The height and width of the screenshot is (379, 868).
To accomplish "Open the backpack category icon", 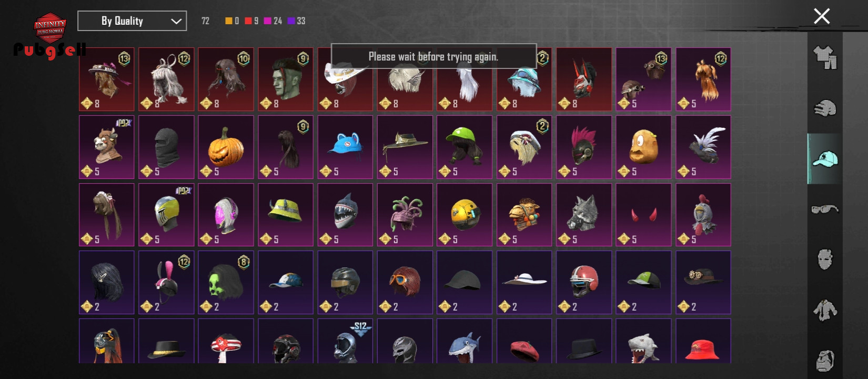I will [825, 361].
